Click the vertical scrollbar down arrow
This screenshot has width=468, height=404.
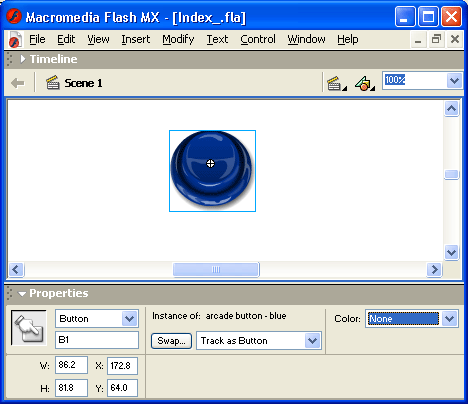coord(452,252)
